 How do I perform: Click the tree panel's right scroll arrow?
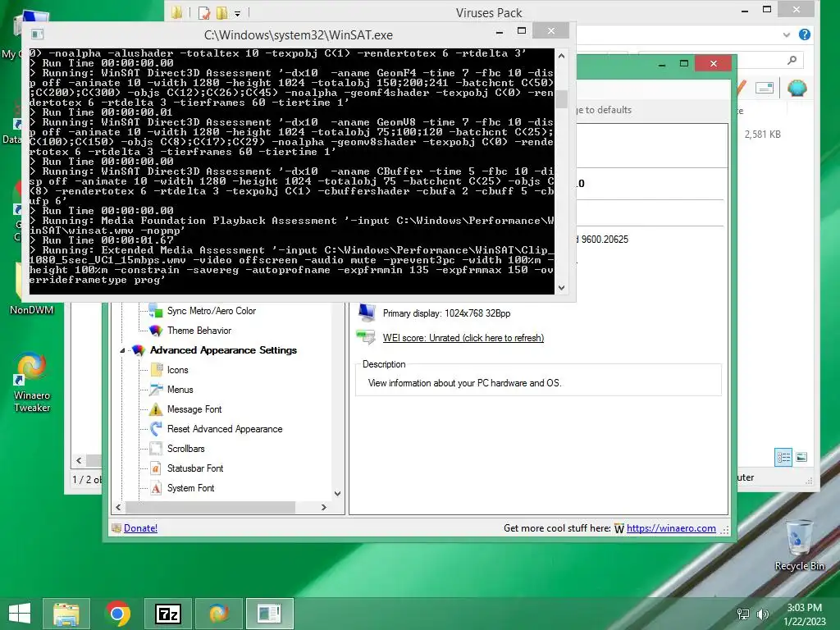(323, 507)
